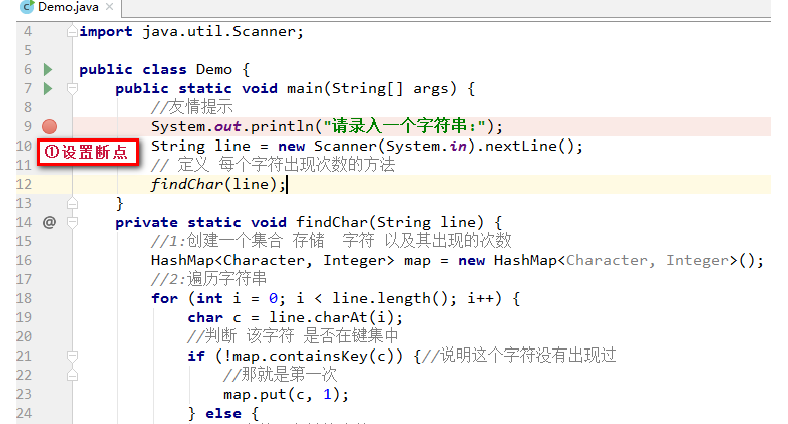Click the @ gutter marker on line 14
The image size is (788, 424).
[x=49, y=222]
